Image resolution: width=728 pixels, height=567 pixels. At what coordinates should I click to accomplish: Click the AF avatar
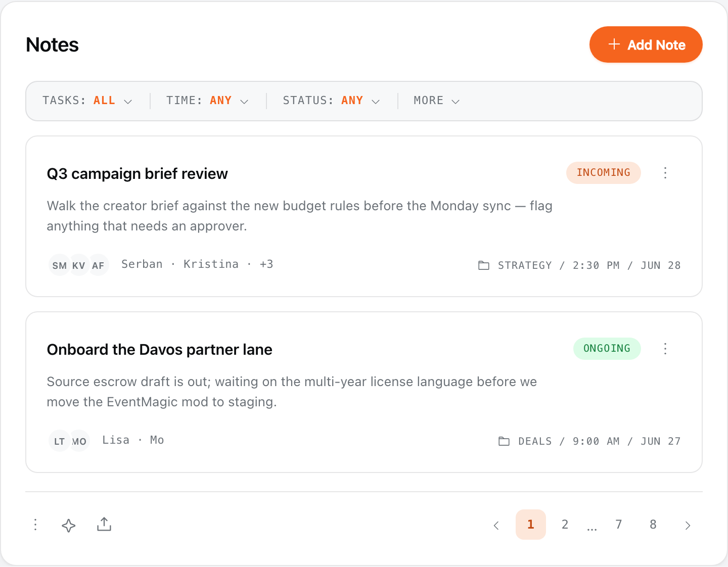pyautogui.click(x=99, y=265)
